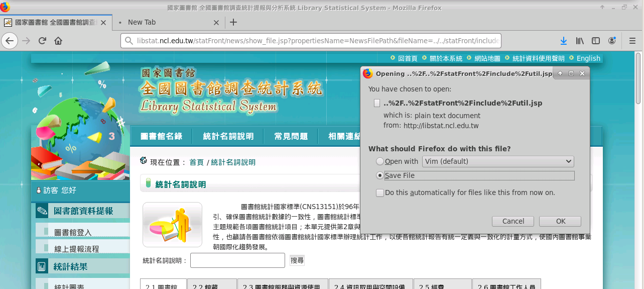644x289 pixels.
Task: Click the Firefox icon in the window titlebar
Action: click(x=5, y=8)
